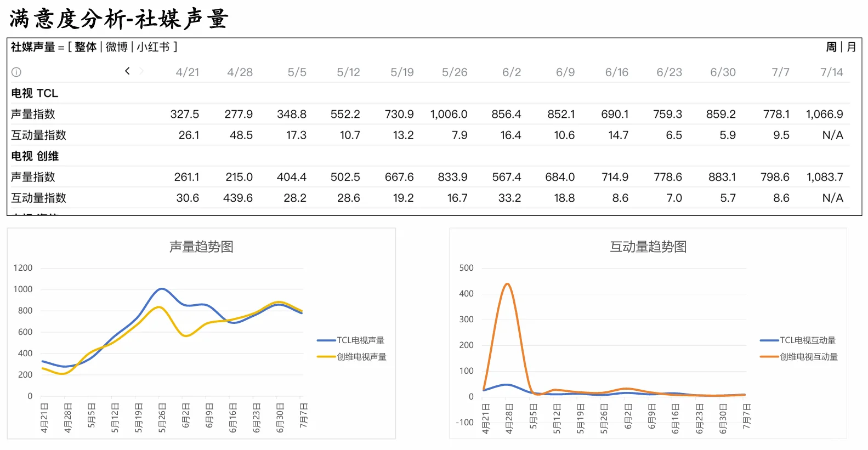Click the 满意度分析-社媒声量 page title

click(119, 19)
